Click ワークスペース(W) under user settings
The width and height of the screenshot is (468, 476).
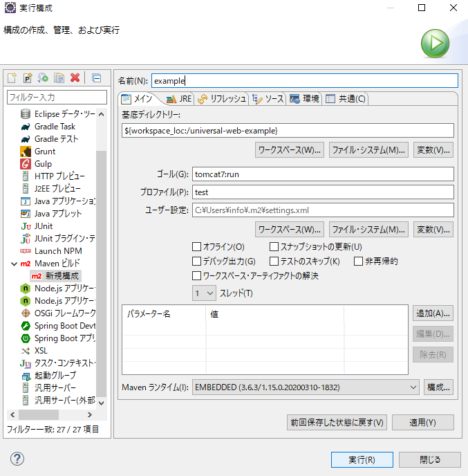290,229
